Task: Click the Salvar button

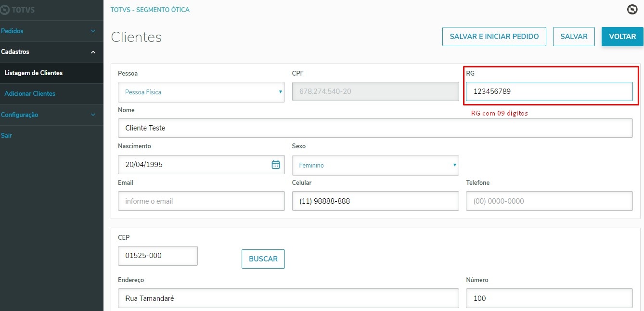Action: [574, 37]
